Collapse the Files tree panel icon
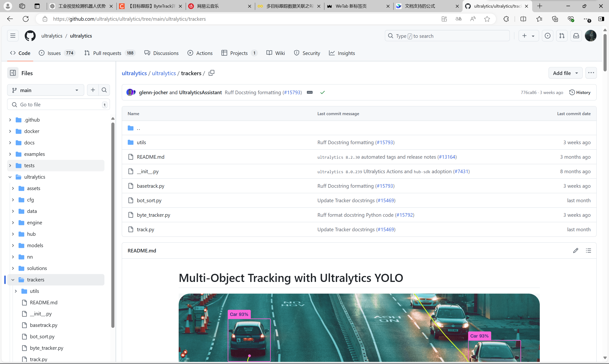 [x=13, y=73]
